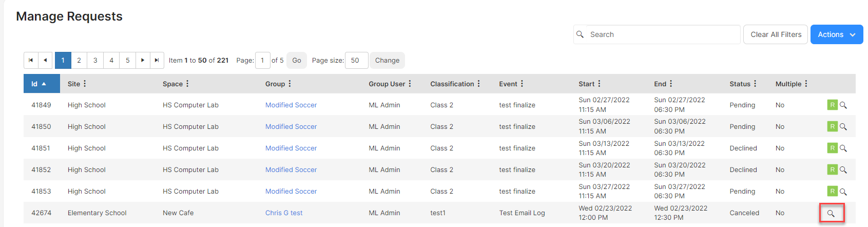Click into the Search input field

pyautogui.click(x=663, y=34)
